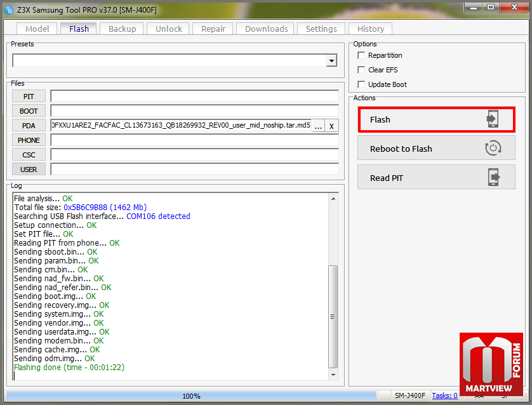Go to the Unlock tab
The height and width of the screenshot is (405, 532).
(x=169, y=29)
